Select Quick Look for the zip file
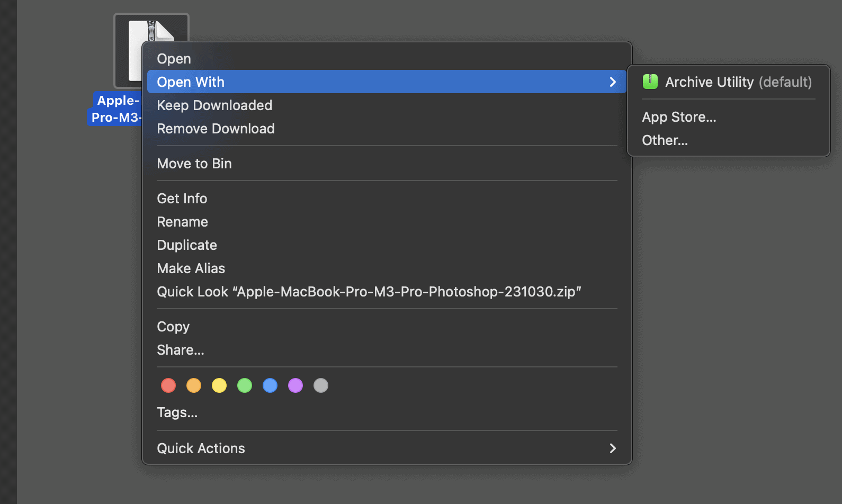The image size is (842, 504). pyautogui.click(x=369, y=292)
